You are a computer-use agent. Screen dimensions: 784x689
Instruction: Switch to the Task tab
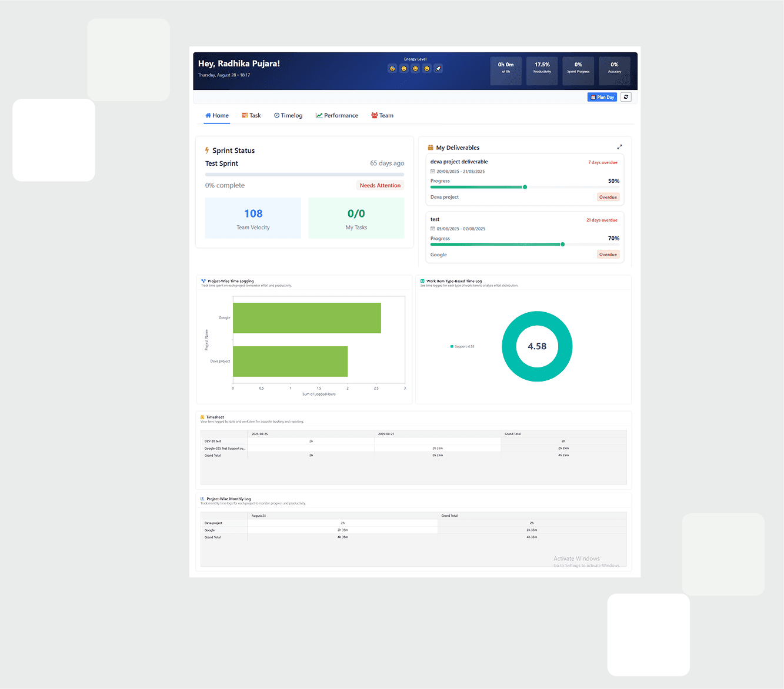[x=251, y=115]
